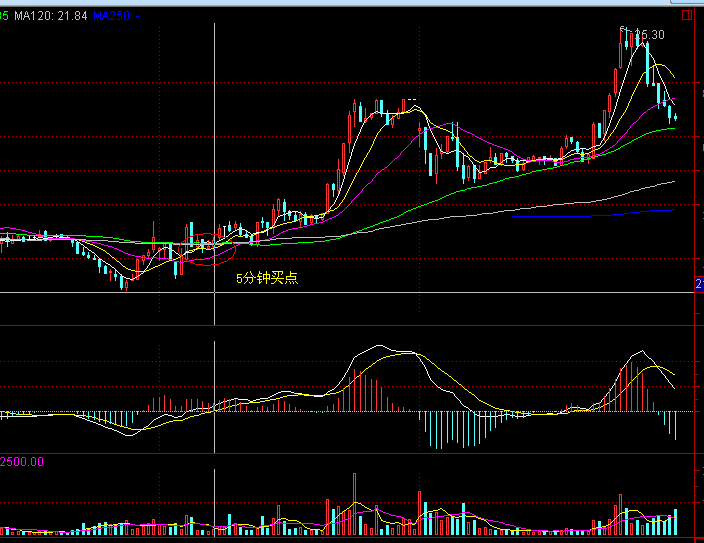Click the end of the gray moving average line
This screenshot has width=704, height=543.
[x=675, y=182]
